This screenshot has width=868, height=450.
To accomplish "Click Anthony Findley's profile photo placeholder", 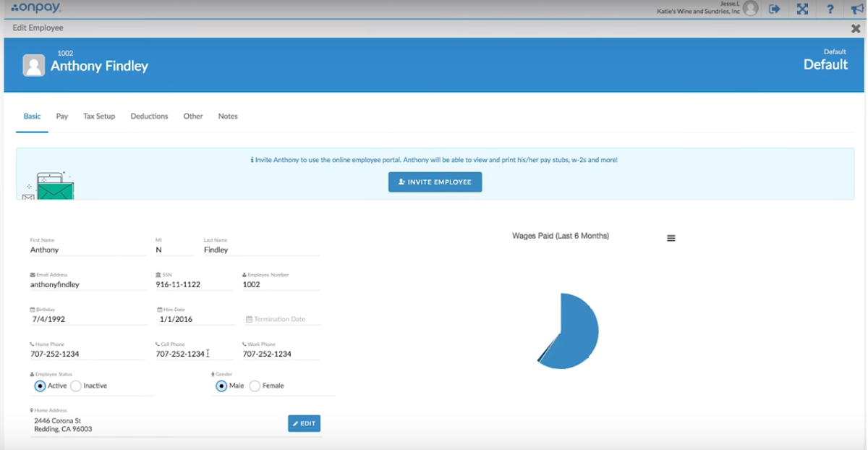I will coord(34,65).
